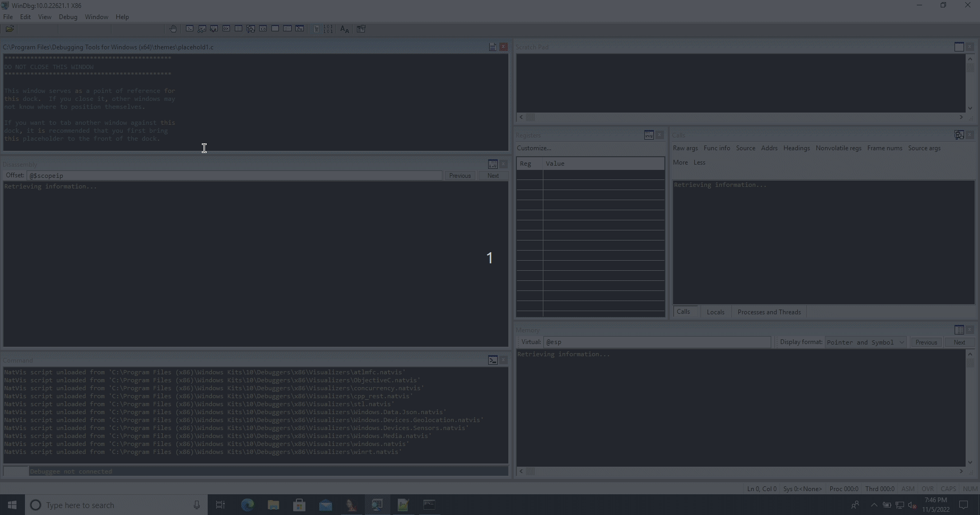Viewport: 980px width, 515px height.
Task: Click More in the Calls panel
Action: tap(680, 162)
